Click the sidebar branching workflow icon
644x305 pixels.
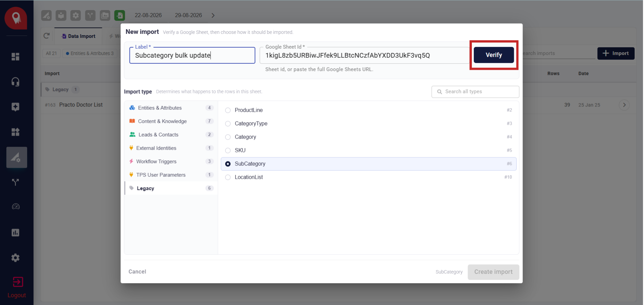[x=15, y=182]
